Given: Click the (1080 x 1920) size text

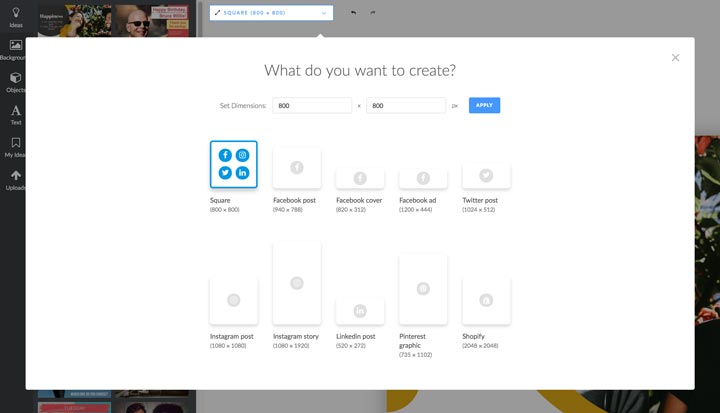Looking at the screenshot, I should point(291,345).
